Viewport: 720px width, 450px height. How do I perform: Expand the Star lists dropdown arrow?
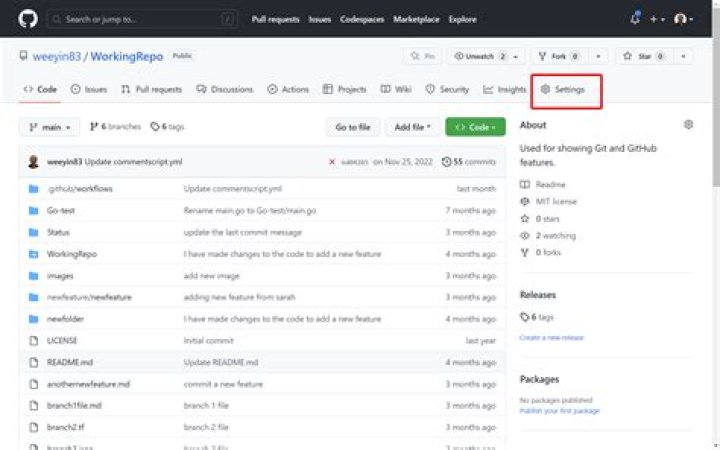(683, 56)
